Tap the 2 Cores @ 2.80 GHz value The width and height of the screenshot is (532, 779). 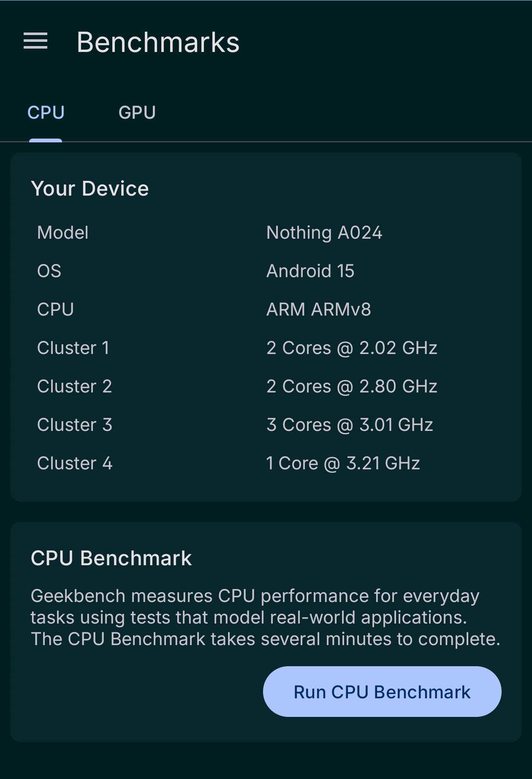(x=351, y=387)
